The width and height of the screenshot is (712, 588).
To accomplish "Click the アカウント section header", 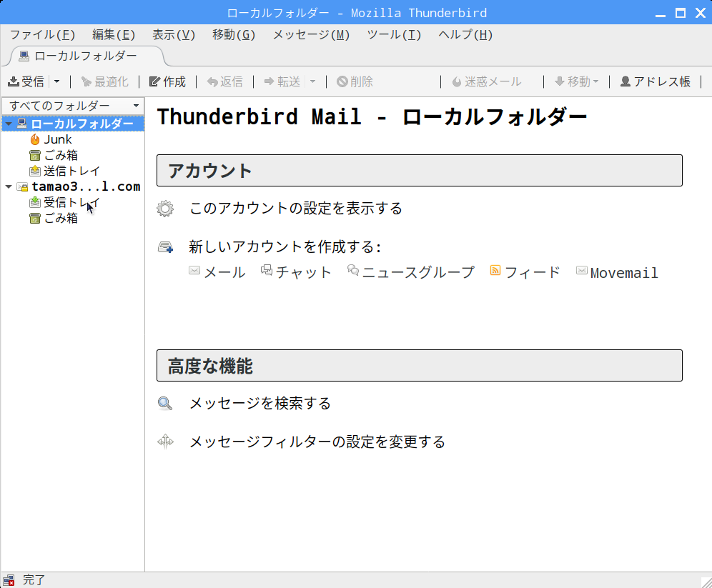I will [419, 171].
